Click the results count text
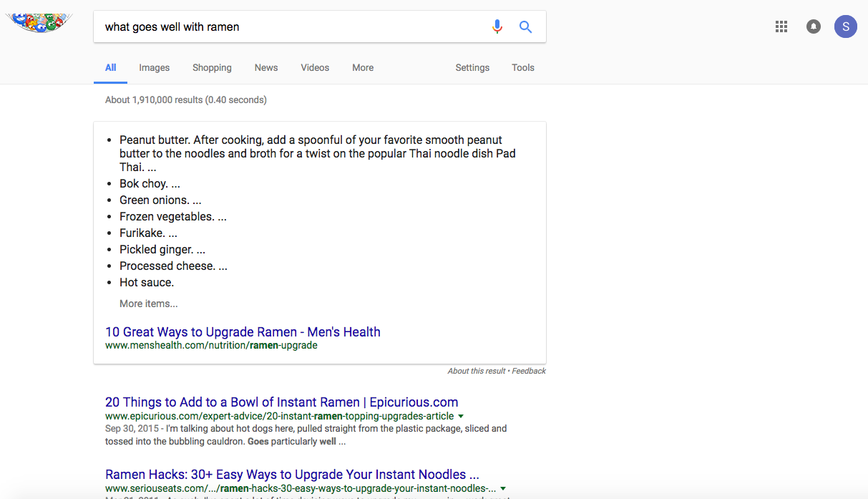868x499 pixels. coord(186,100)
